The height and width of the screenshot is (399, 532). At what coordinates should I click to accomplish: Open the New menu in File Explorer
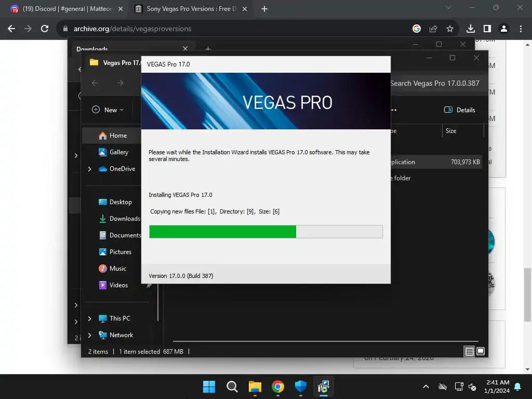108,110
